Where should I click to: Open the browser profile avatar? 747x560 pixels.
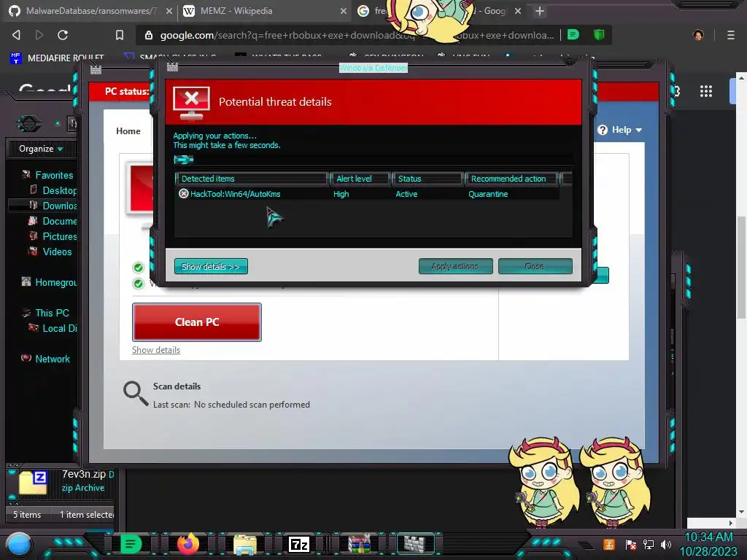pos(698,35)
